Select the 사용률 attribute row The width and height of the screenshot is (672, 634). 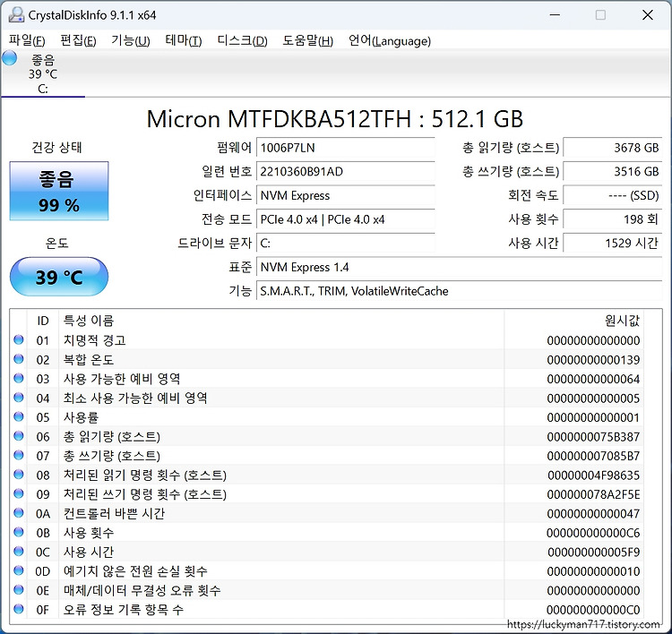point(326,417)
